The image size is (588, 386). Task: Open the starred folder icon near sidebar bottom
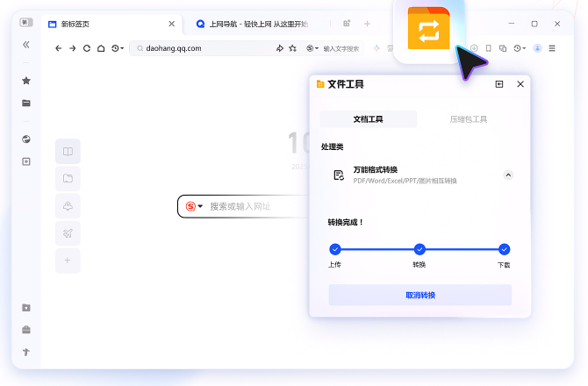(26, 308)
